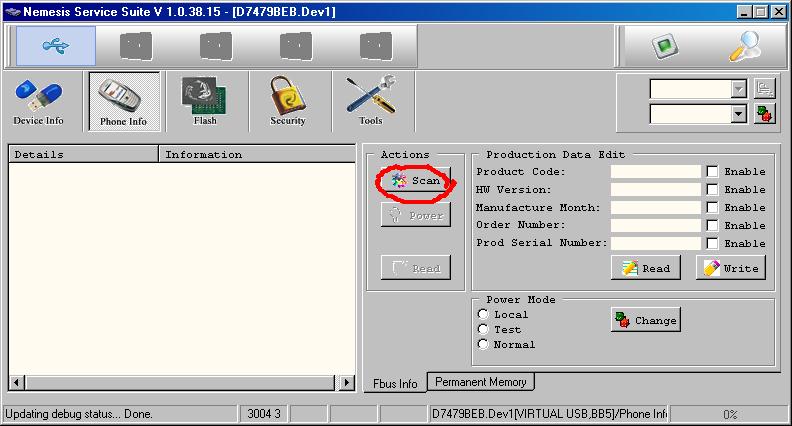Click the green chip icon in top toolbar

[x=665, y=46]
